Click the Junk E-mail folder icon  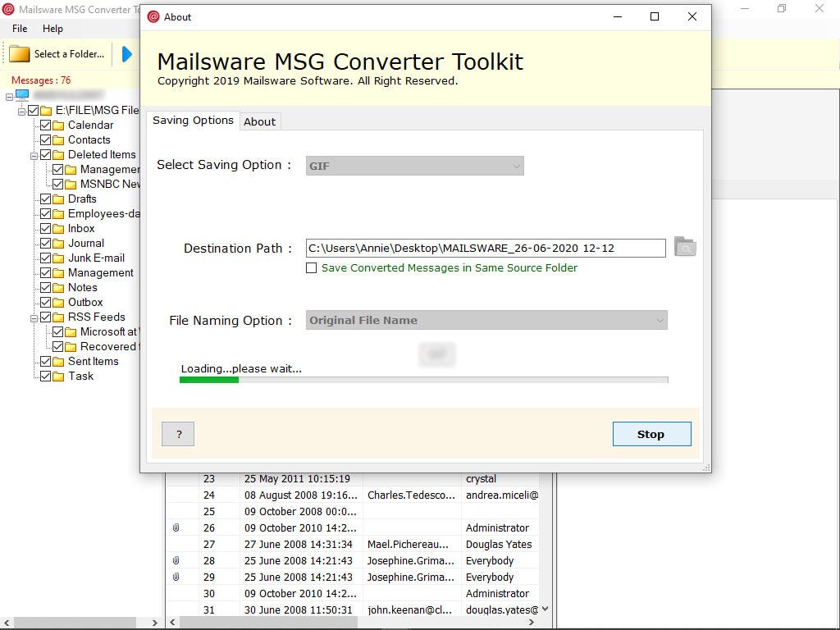58,258
